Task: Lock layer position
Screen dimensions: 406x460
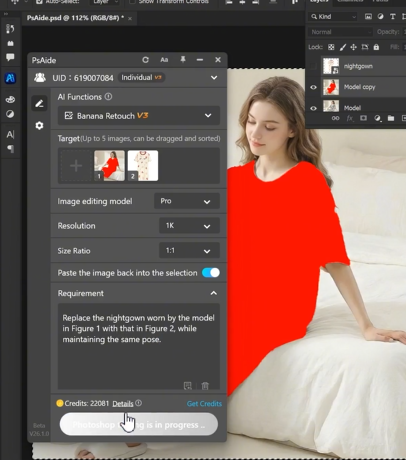Action: point(353,47)
